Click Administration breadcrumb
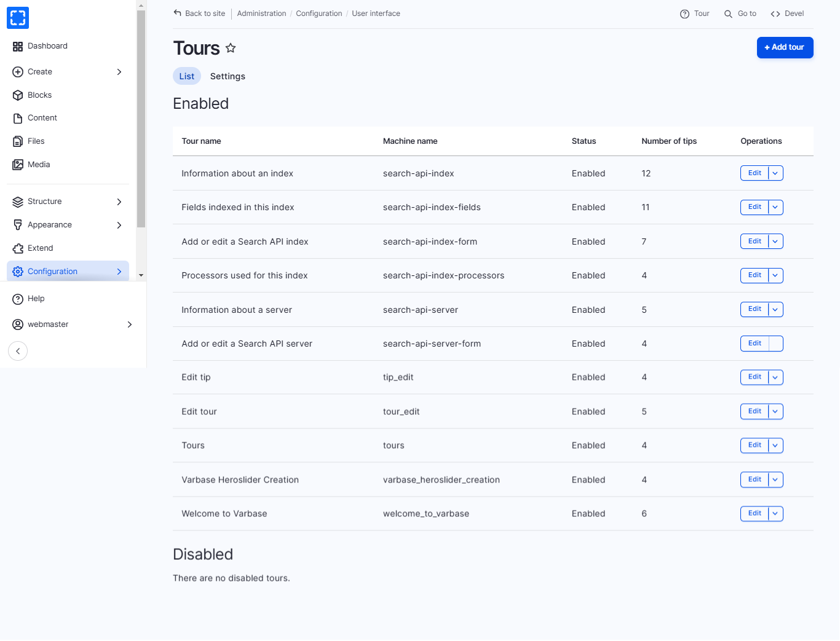 261,14
